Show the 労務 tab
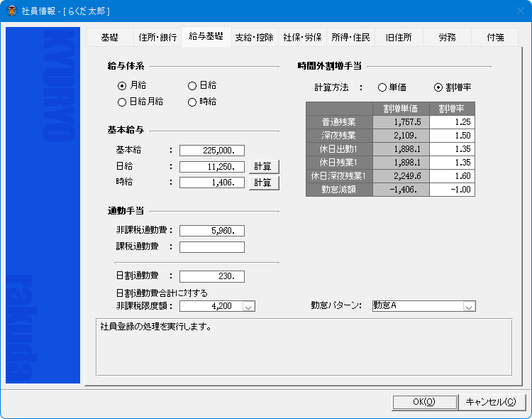Screen dimensions: 532x419 (x=447, y=38)
